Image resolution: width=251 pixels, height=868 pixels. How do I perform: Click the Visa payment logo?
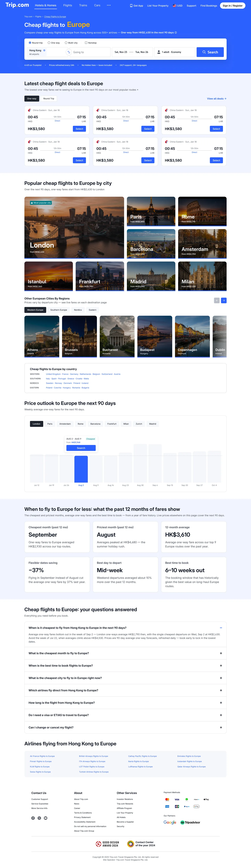pos(177,799)
